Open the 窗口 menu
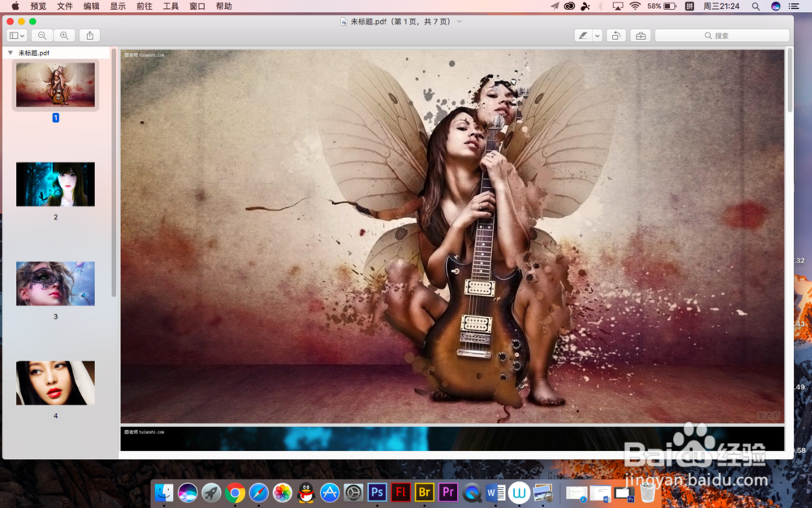Viewport: 812px width, 508px height. coord(197,7)
